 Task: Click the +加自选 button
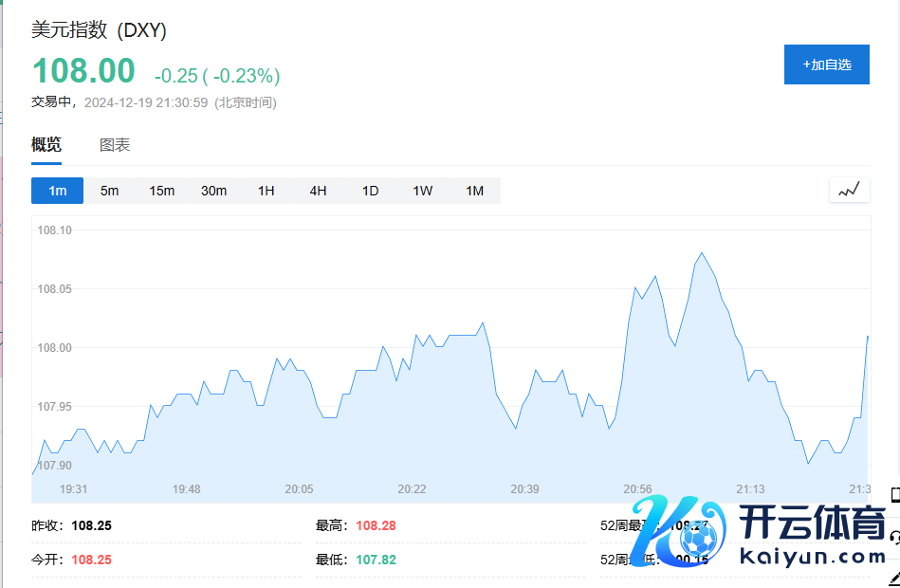[826, 64]
